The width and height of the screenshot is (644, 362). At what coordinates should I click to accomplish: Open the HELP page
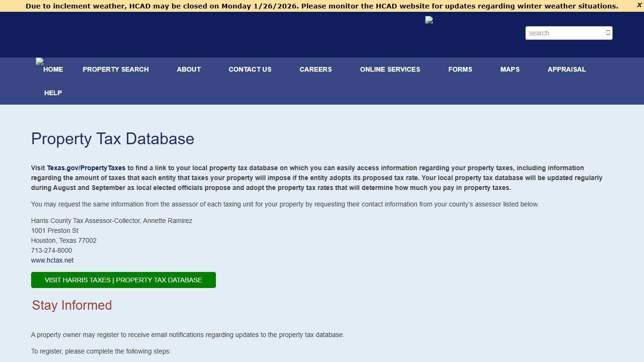coord(53,93)
